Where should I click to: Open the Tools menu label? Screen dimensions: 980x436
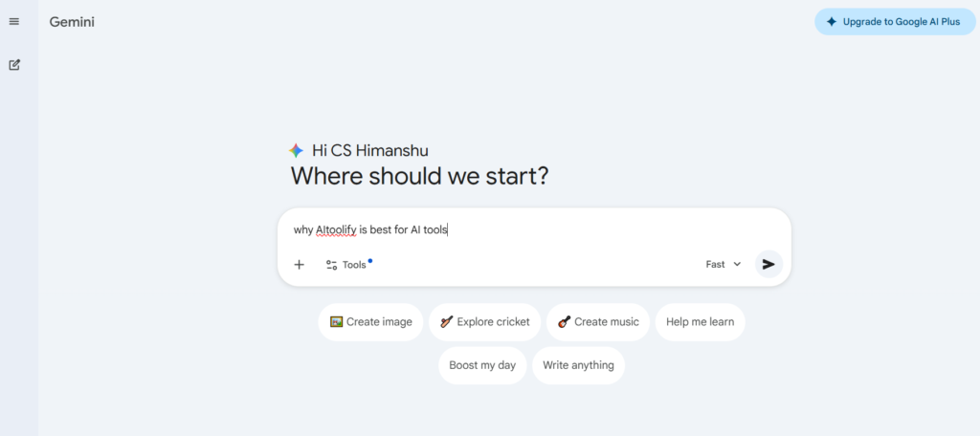point(354,265)
